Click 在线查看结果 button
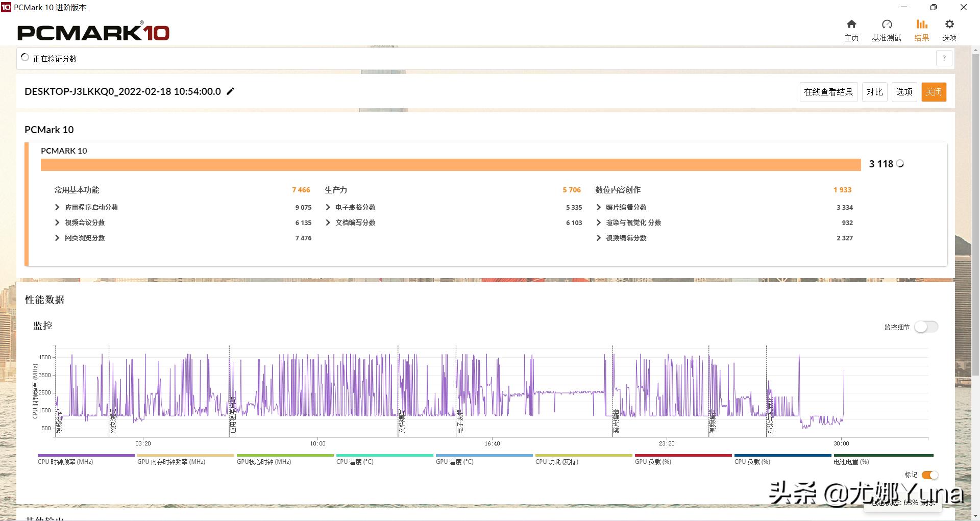The image size is (980, 521). [x=828, y=92]
